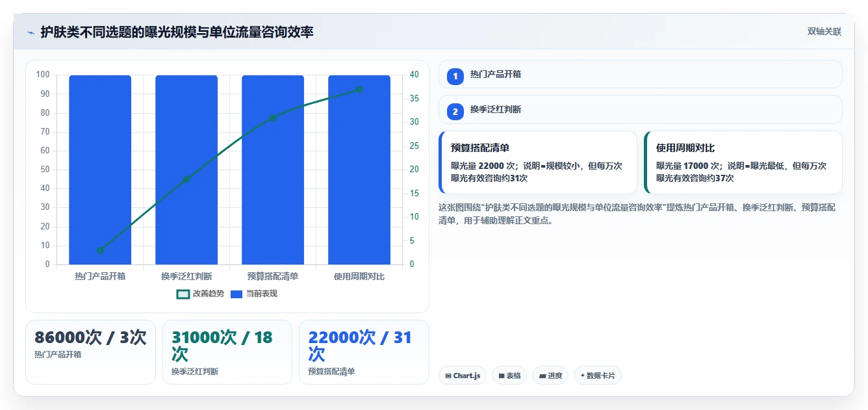868x410 pixels.
Task: Click the blue bar for 换季泛红判断
Action: [x=186, y=170]
